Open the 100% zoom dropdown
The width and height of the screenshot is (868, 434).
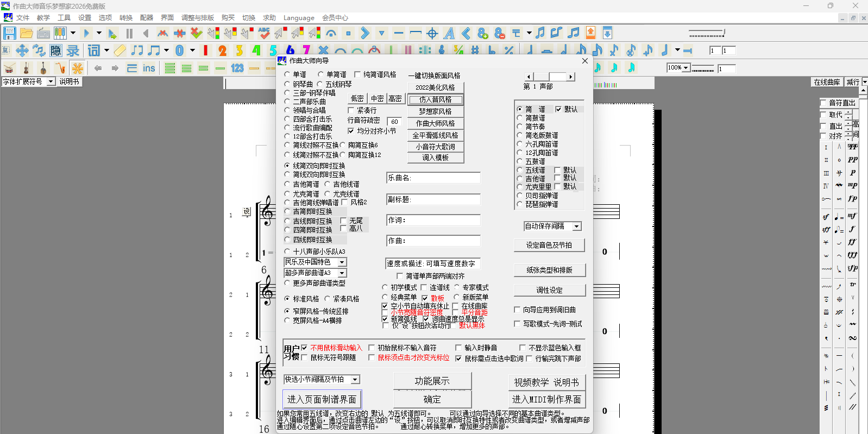[686, 68]
